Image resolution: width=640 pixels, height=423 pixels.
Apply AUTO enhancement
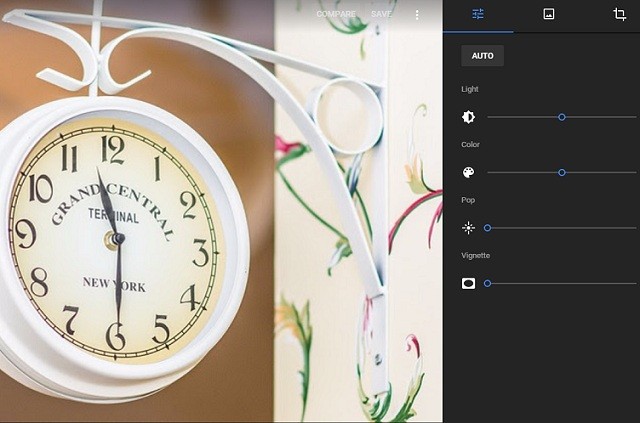coord(482,56)
